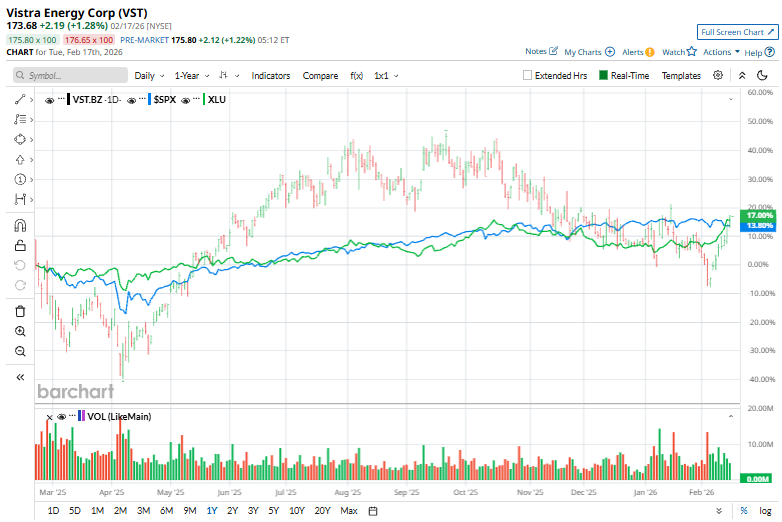Open the Actions dropdown menu
This screenshot has height=522, width=782.
720,52
